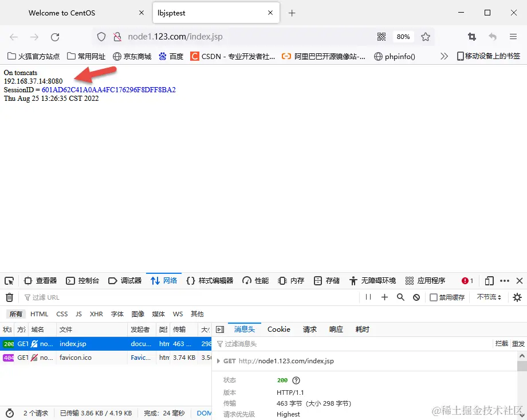Viewport: 527px width, 420px height.
Task: Select the 所有 filter
Action: click(16, 314)
